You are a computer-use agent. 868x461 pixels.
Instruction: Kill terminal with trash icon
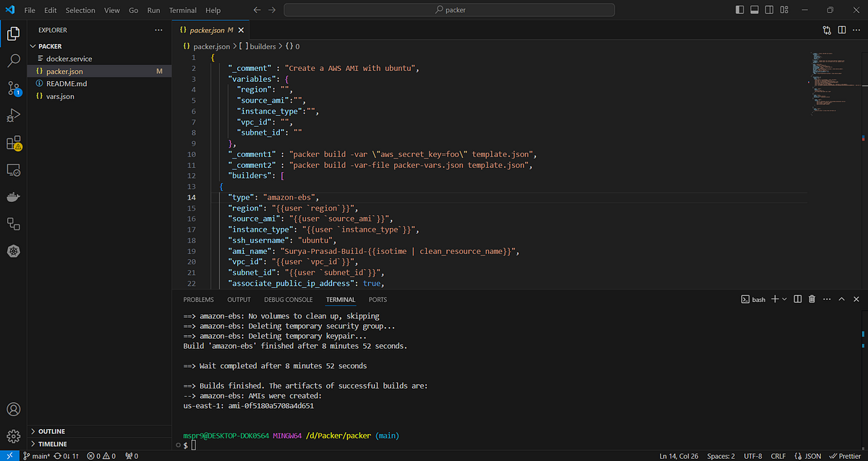(812, 299)
